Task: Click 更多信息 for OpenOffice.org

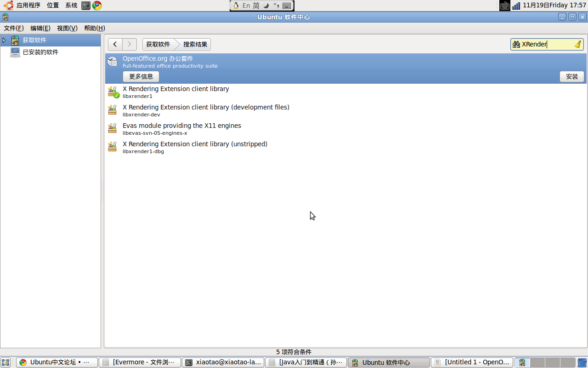Action: click(x=141, y=76)
